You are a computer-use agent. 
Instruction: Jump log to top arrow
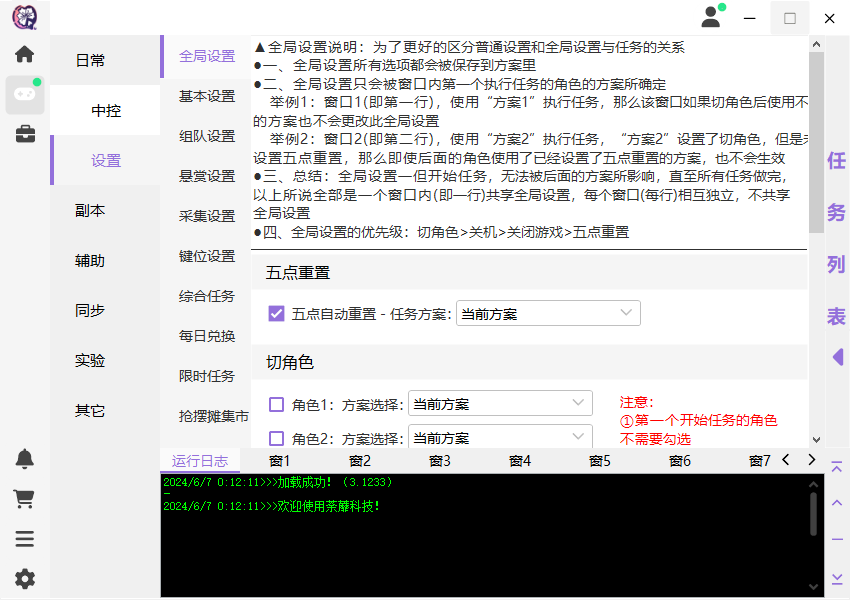pos(837,467)
